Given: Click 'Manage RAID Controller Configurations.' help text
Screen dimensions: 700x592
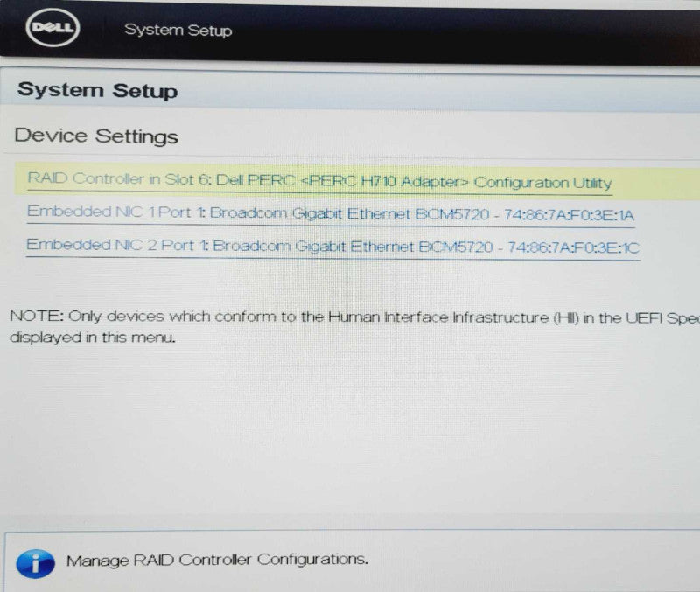Looking at the screenshot, I should [x=217, y=560].
